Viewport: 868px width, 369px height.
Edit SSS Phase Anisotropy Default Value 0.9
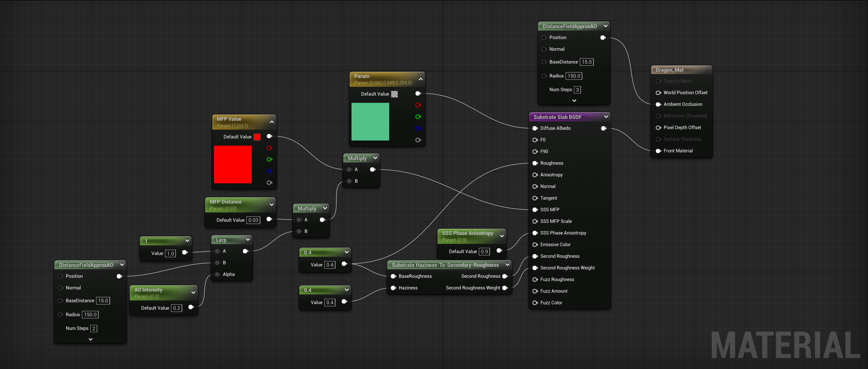[484, 252]
